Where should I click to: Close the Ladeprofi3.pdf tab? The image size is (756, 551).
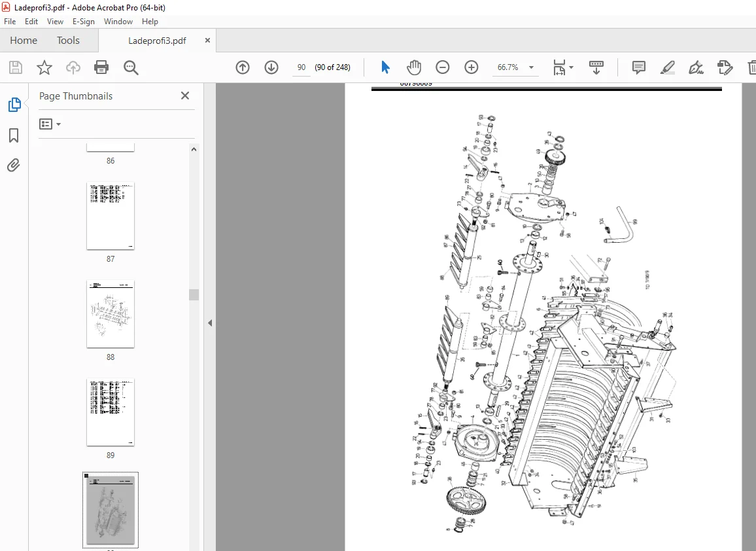[x=207, y=40]
